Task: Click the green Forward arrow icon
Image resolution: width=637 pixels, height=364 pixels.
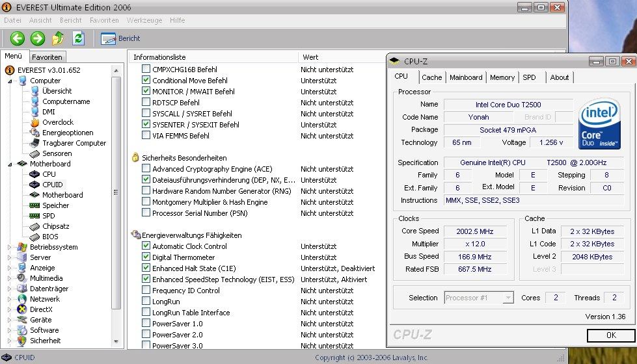Action: [x=38, y=38]
